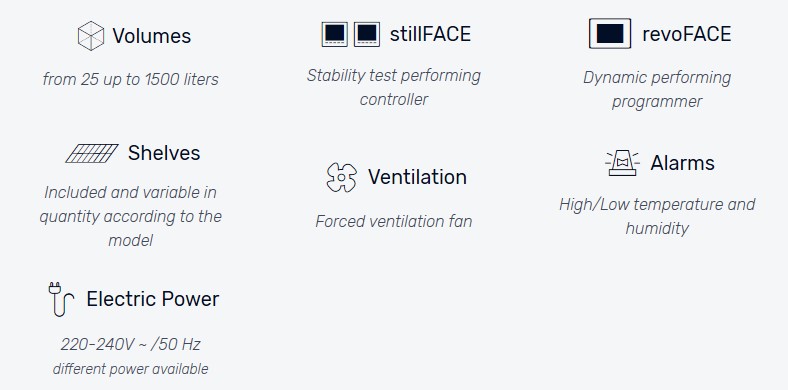
Task: Click the 'different power available' note
Action: click(x=131, y=369)
